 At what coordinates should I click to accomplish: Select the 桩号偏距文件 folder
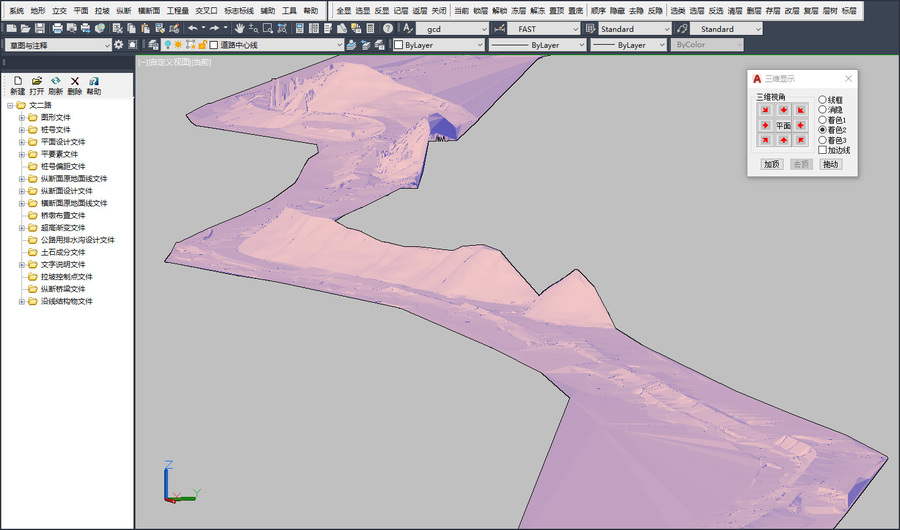point(63,167)
